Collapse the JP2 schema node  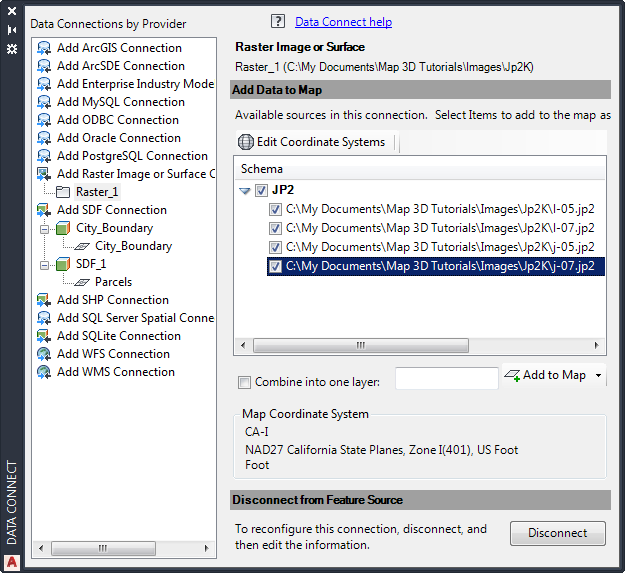(x=245, y=191)
